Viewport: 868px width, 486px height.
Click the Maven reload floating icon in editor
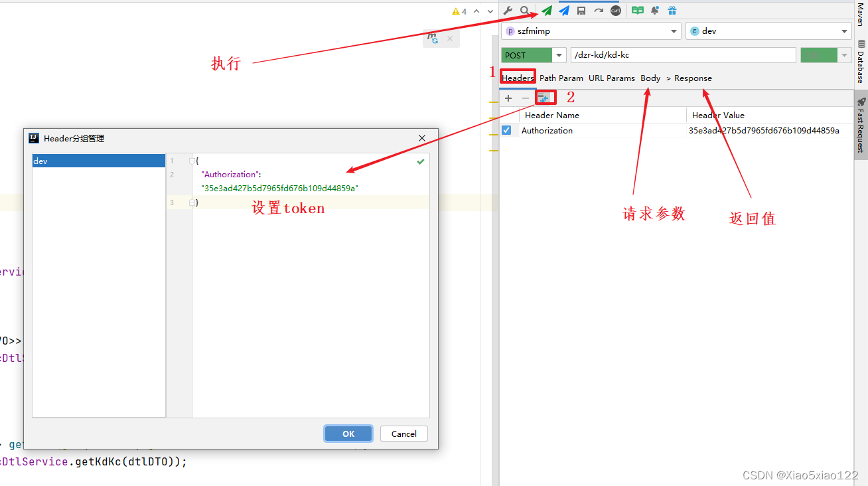point(433,39)
